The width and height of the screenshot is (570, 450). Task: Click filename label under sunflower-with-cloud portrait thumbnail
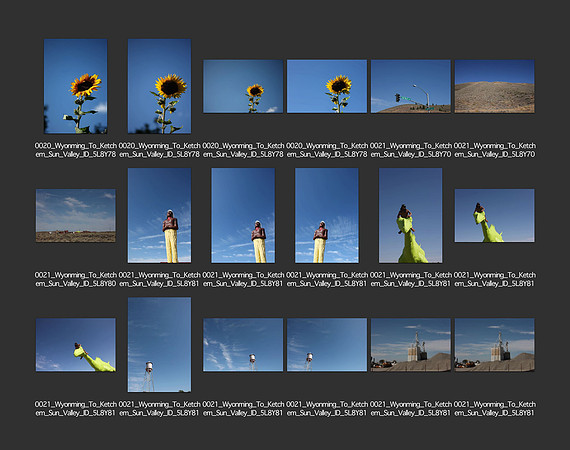(x=76, y=150)
